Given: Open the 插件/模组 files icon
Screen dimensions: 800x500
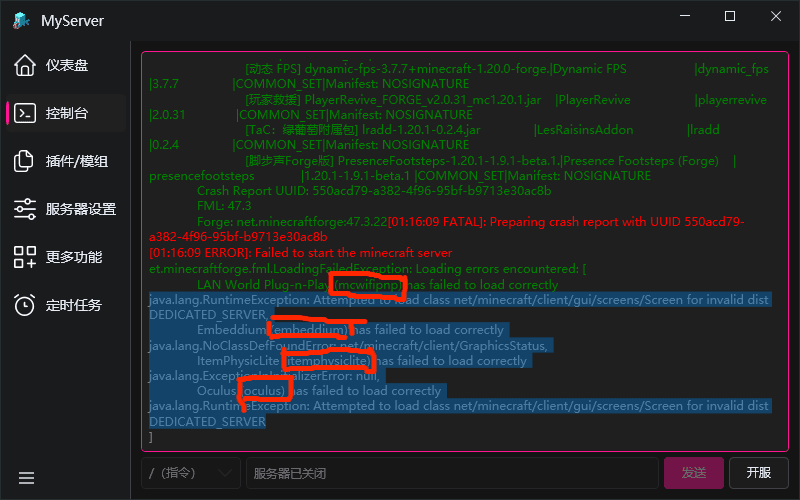Looking at the screenshot, I should [25, 161].
